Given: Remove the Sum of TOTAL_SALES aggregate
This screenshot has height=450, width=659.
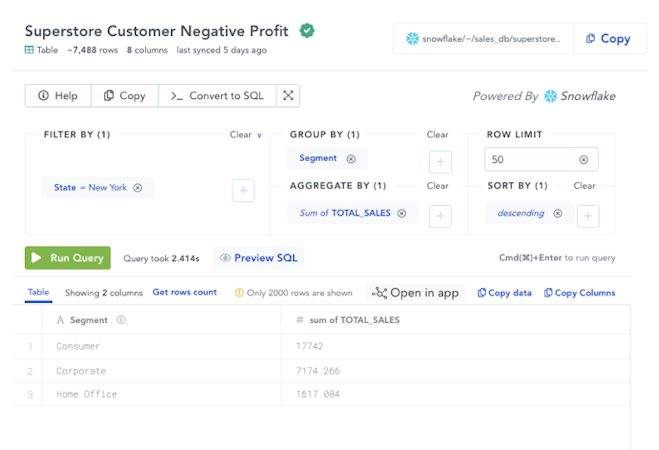Looking at the screenshot, I should point(402,213).
